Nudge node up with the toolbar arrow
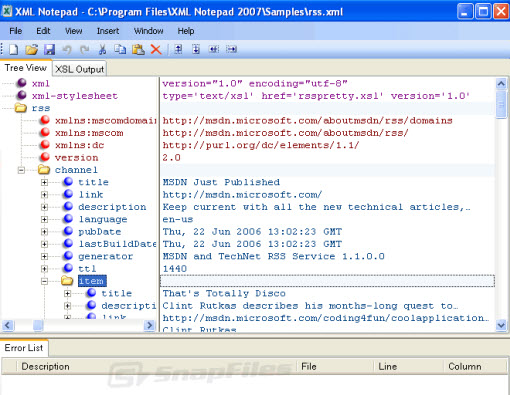The height and width of the screenshot is (395, 510). point(179,49)
